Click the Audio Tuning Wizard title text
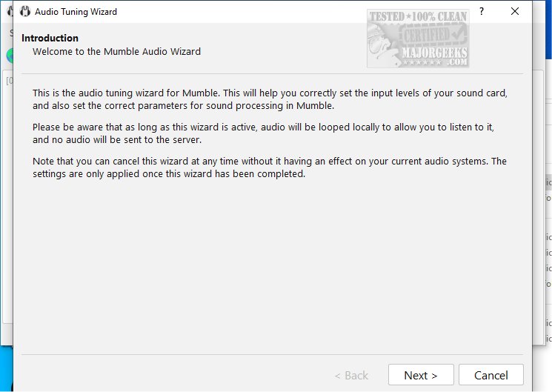Image resolution: width=552 pixels, height=392 pixels. (x=76, y=12)
